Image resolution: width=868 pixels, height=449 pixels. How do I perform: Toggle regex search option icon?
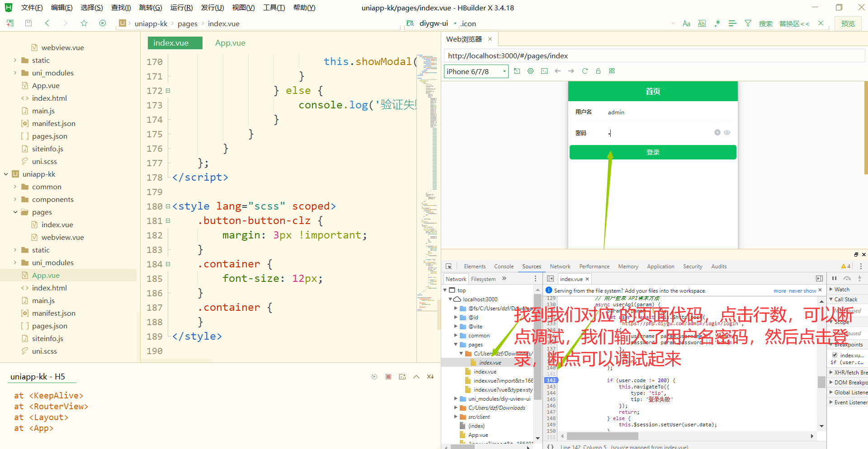pos(717,23)
